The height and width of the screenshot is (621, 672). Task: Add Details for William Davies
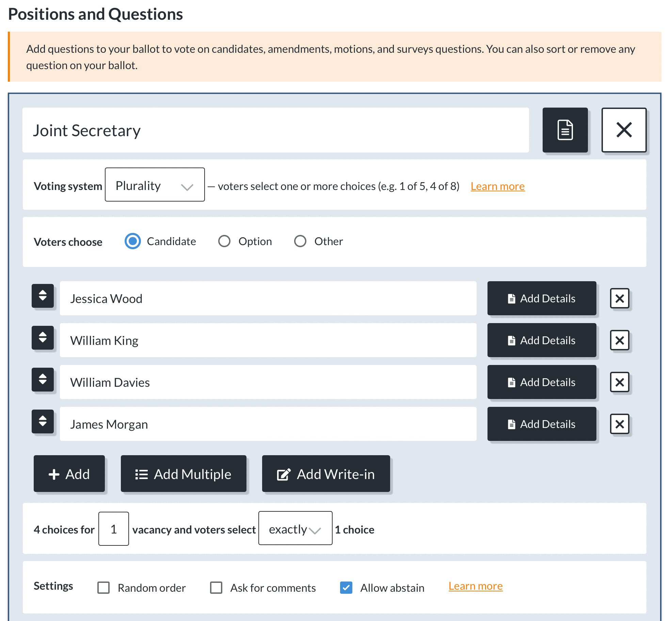(542, 382)
